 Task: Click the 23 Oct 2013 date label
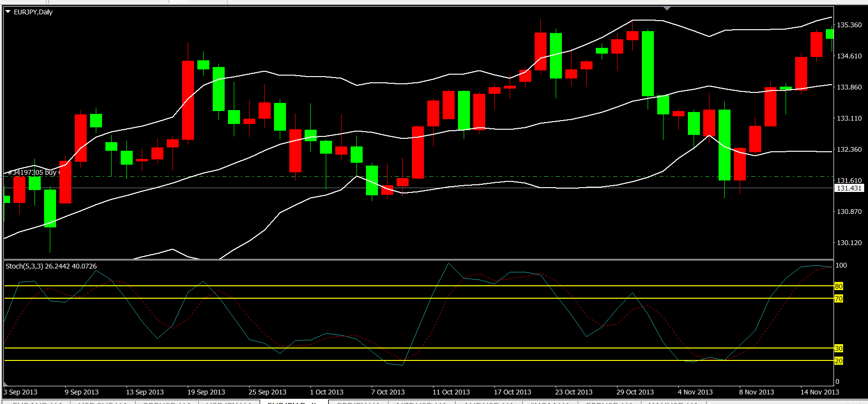tap(574, 392)
